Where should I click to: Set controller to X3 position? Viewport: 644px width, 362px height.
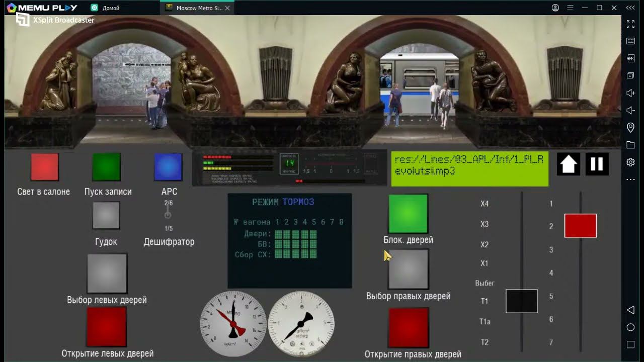click(x=485, y=224)
